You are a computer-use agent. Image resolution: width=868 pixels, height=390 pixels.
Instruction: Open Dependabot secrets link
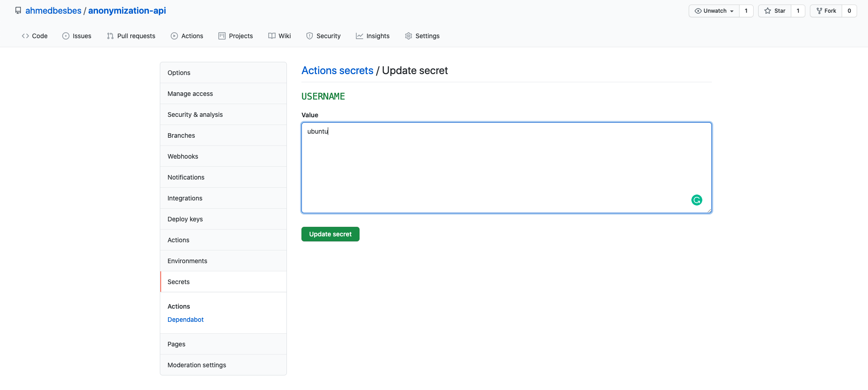(186, 320)
